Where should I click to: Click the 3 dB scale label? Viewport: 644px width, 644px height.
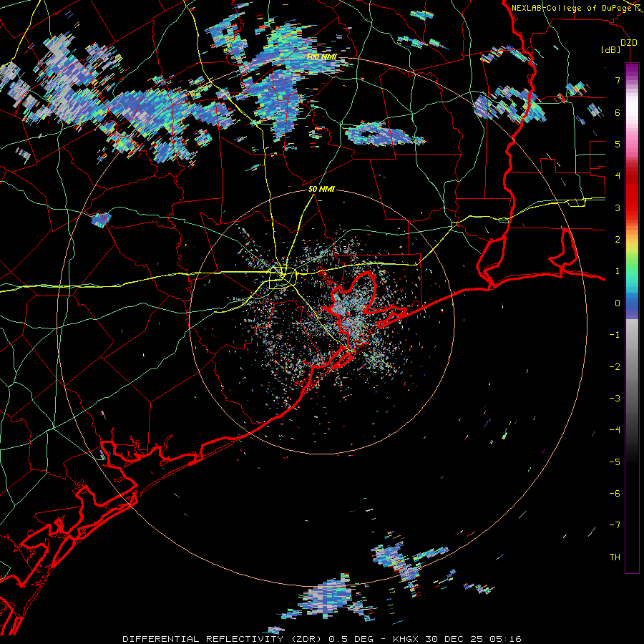618,208
